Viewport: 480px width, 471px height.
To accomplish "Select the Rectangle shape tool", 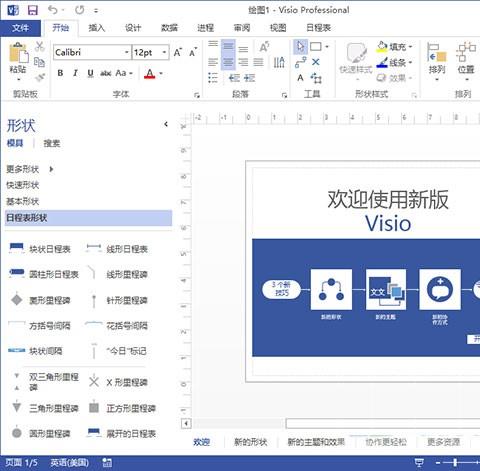I will (x=316, y=46).
